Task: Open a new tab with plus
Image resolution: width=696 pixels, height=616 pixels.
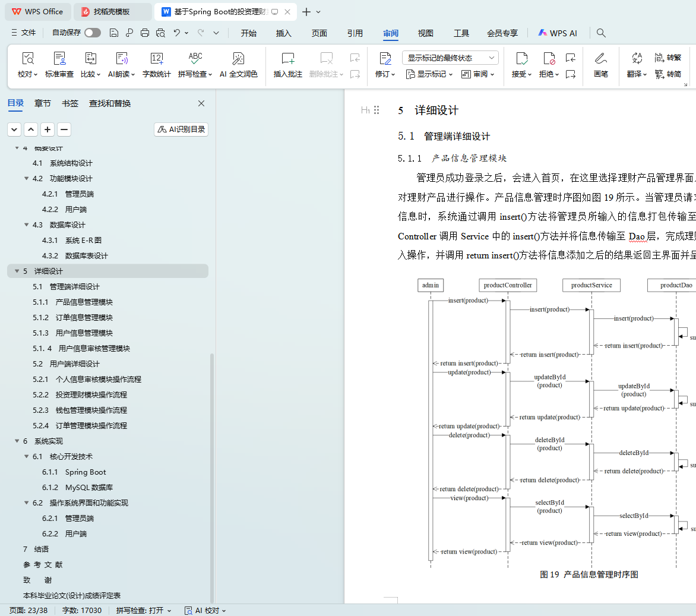Action: click(x=306, y=12)
